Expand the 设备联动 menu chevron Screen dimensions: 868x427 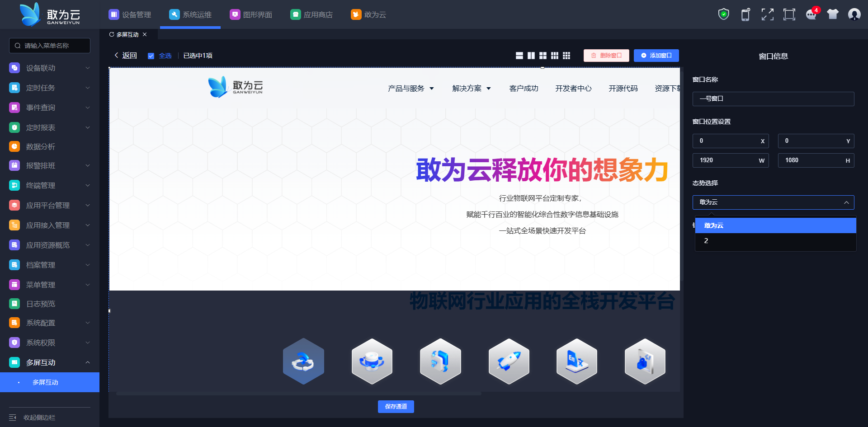pos(88,68)
